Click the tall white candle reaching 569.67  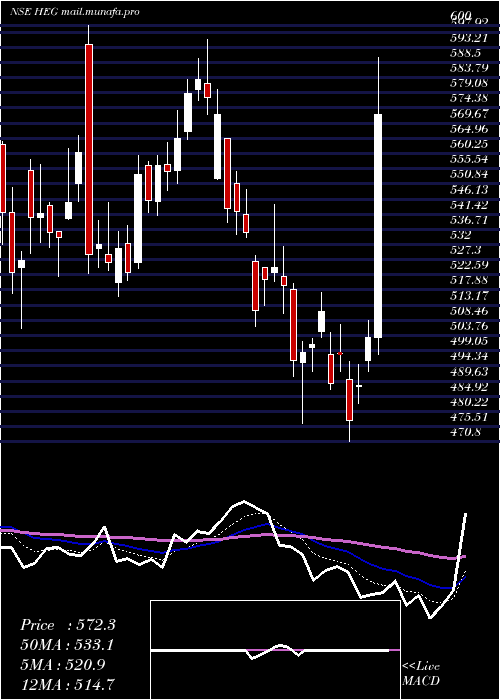[378, 225]
